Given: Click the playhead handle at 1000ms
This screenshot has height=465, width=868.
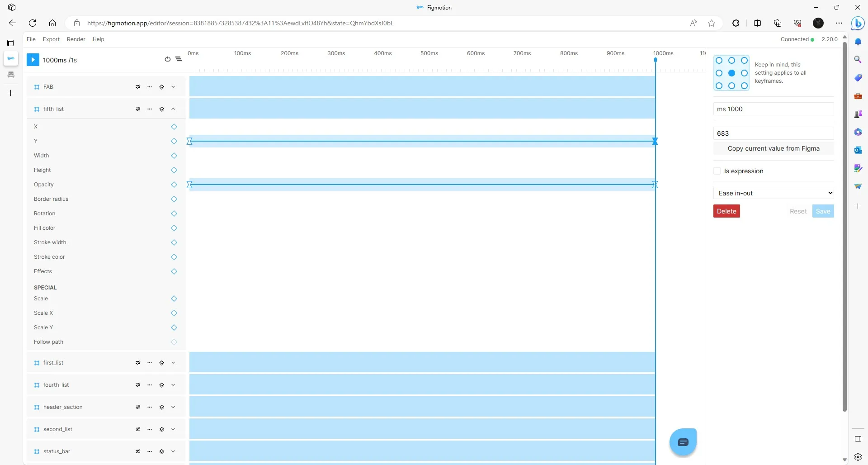Looking at the screenshot, I should pos(656,60).
